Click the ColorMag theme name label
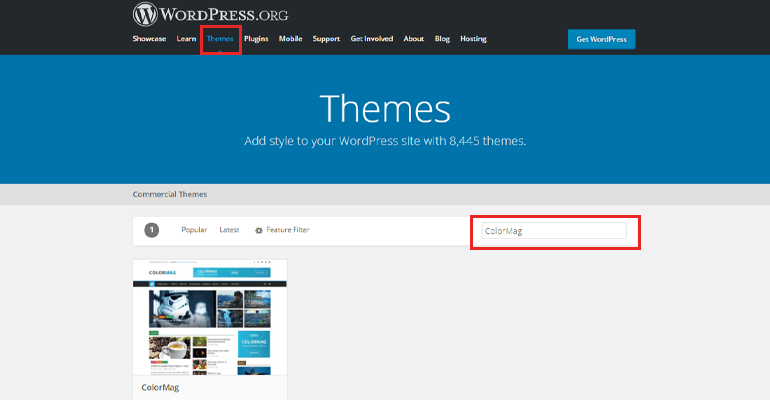The width and height of the screenshot is (770, 400). click(x=160, y=388)
